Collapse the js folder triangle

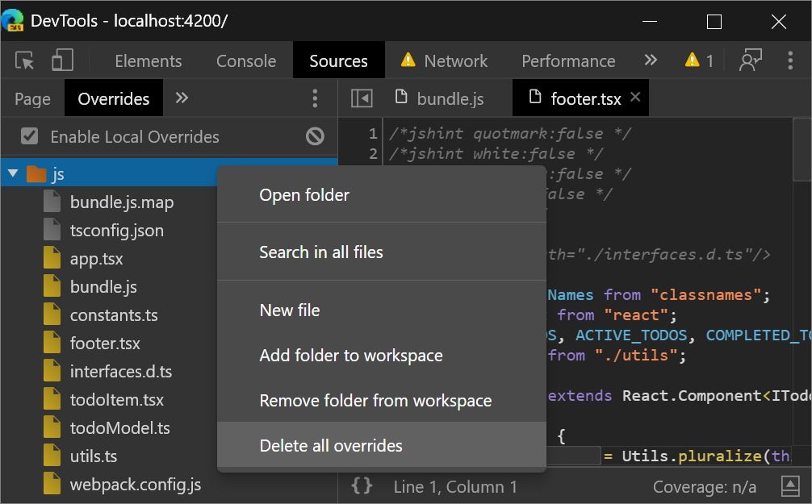coord(14,173)
